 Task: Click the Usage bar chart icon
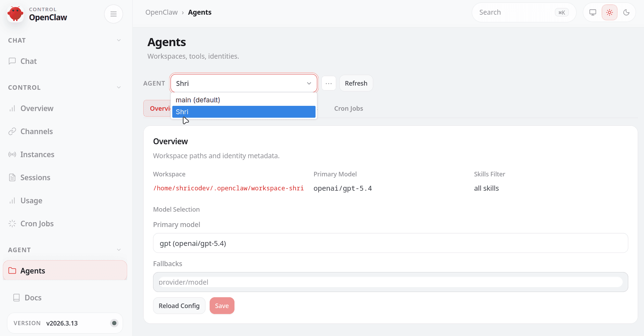tap(12, 200)
